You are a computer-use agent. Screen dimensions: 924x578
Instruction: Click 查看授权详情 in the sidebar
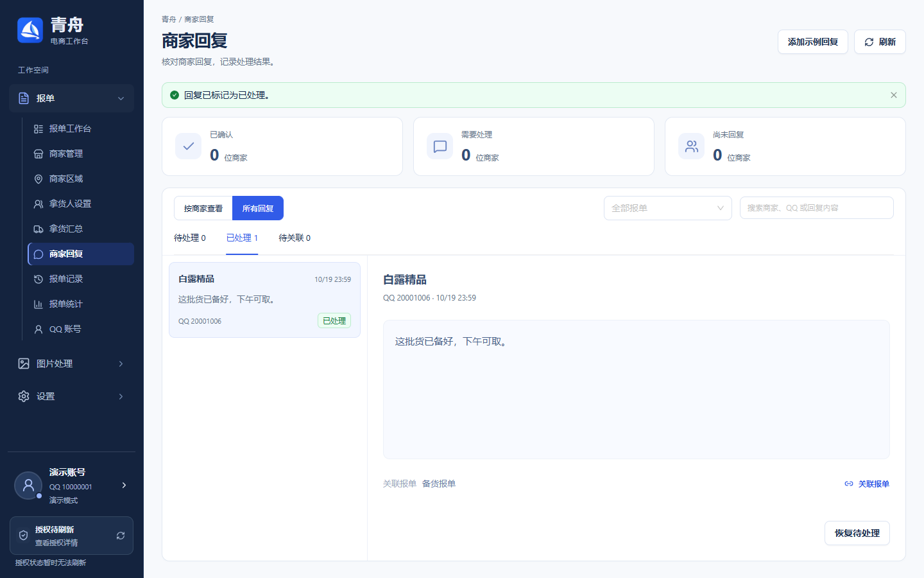coord(56,543)
